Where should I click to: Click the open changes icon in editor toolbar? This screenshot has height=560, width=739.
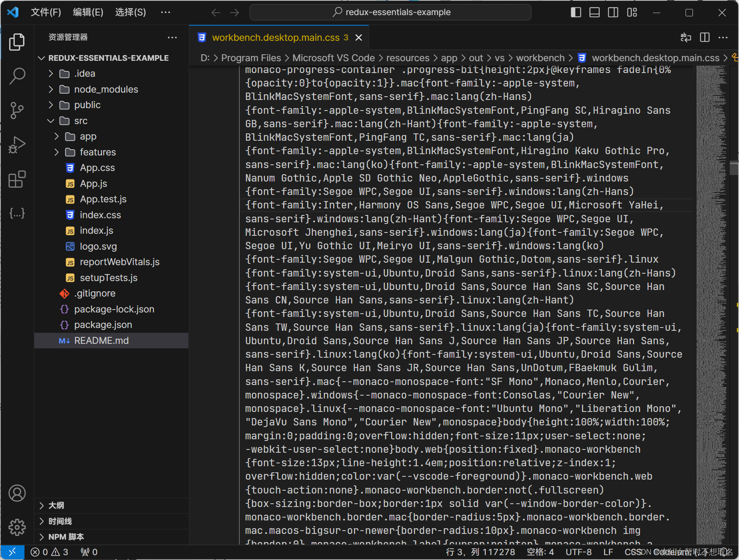686,38
